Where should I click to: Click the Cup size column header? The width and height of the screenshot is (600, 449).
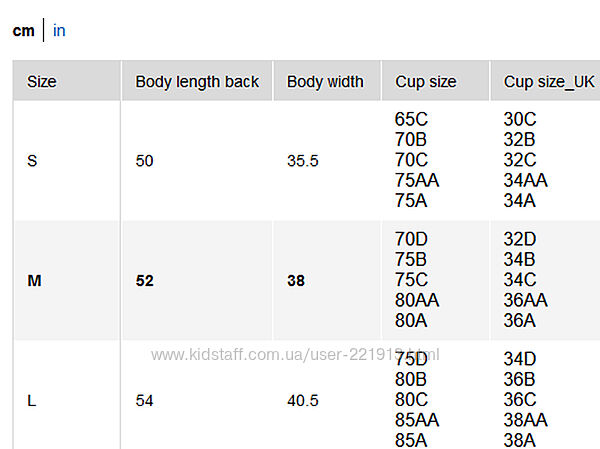point(425,82)
